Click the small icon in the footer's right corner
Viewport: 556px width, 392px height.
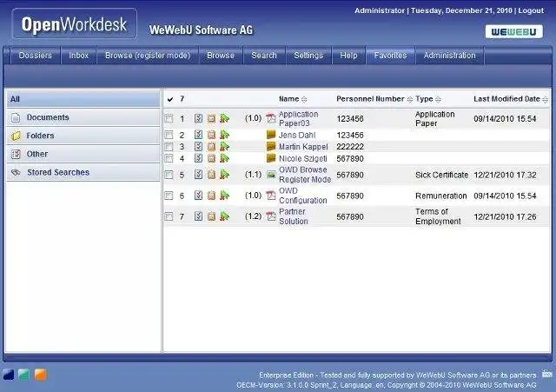point(546,374)
